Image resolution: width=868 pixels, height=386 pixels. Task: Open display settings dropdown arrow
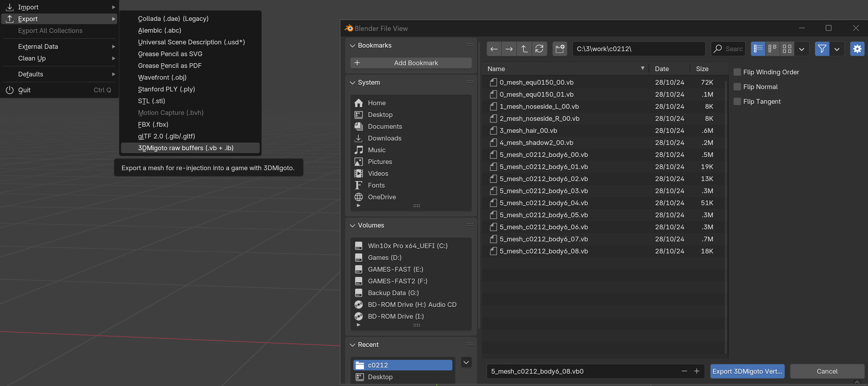(x=802, y=49)
